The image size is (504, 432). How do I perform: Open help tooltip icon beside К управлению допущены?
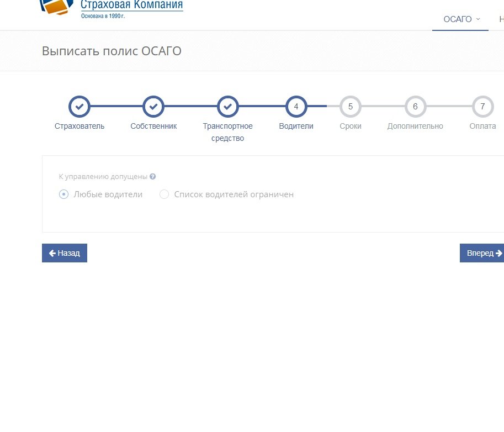(x=153, y=176)
